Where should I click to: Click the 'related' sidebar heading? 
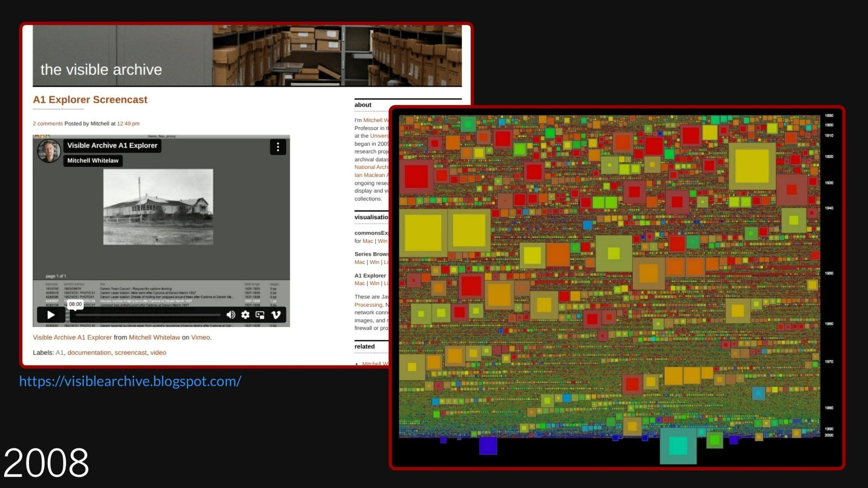point(365,347)
